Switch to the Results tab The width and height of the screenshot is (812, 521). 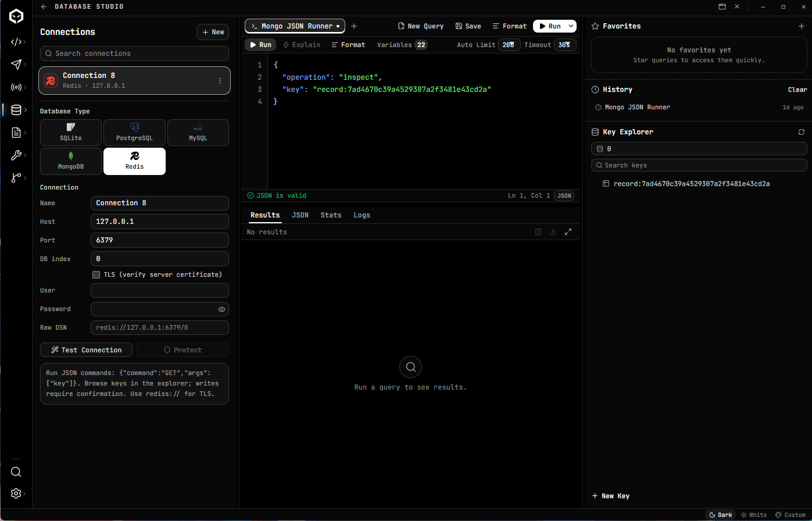pos(265,215)
